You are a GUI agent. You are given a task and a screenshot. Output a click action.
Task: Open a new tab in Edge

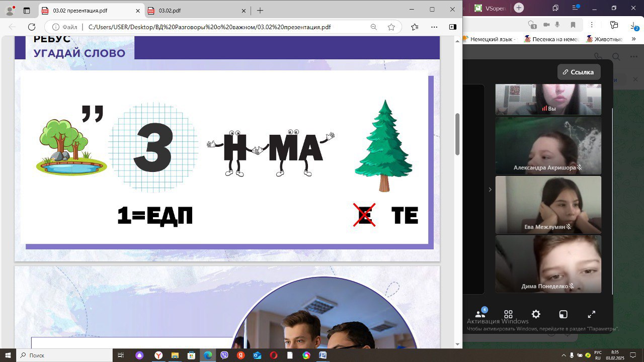260,11
